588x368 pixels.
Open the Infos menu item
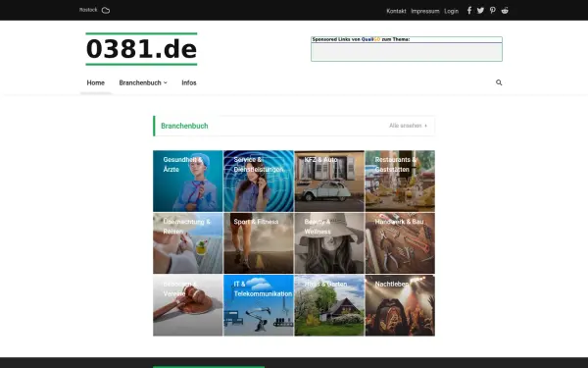click(x=189, y=82)
